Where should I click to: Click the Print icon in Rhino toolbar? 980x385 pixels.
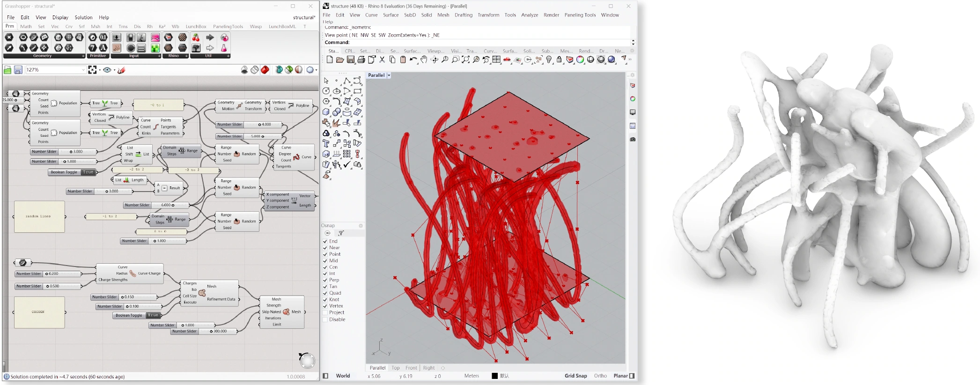coord(361,59)
